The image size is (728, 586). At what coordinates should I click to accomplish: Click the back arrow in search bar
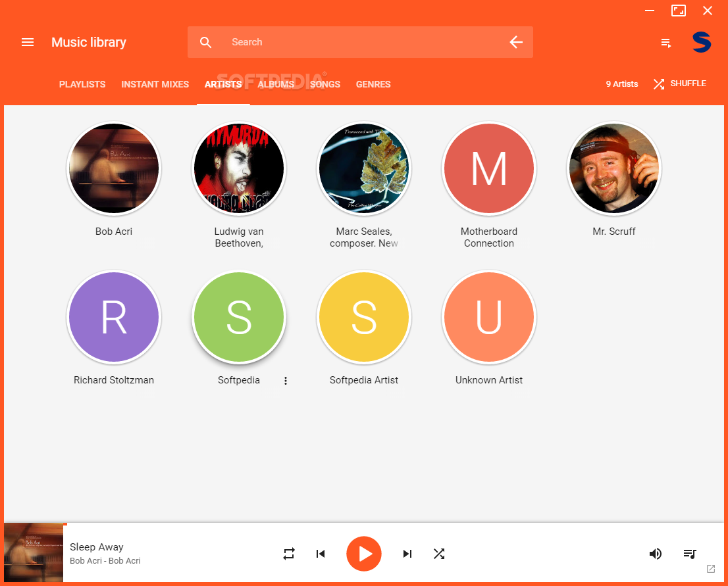[x=516, y=42]
